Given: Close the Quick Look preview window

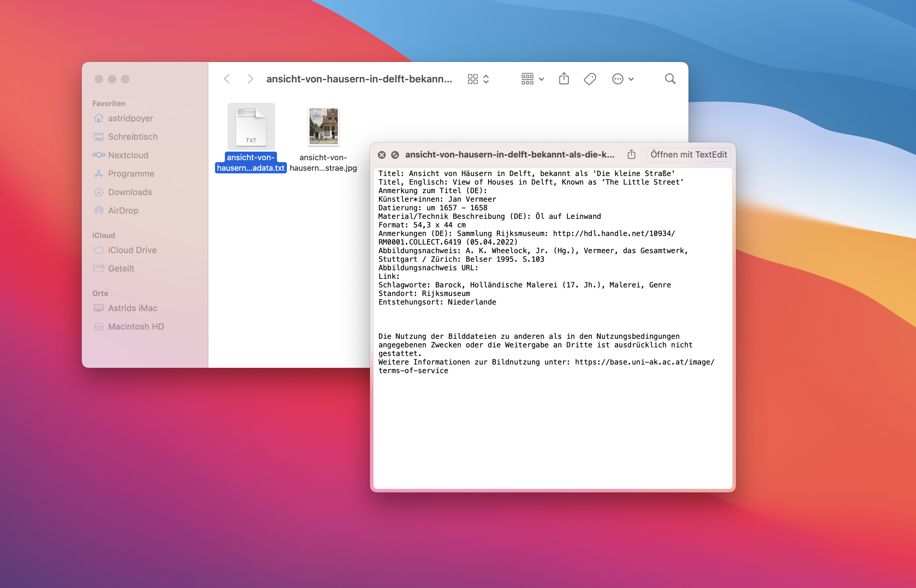Looking at the screenshot, I should click(x=382, y=155).
